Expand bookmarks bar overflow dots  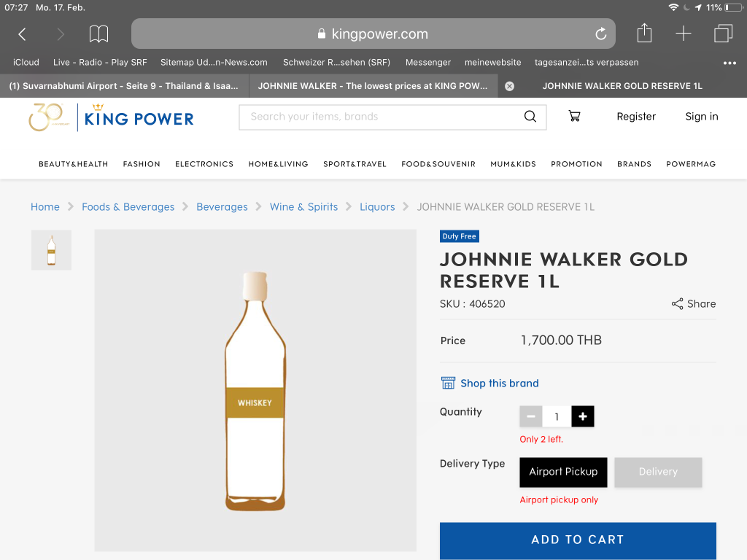pyautogui.click(x=729, y=63)
